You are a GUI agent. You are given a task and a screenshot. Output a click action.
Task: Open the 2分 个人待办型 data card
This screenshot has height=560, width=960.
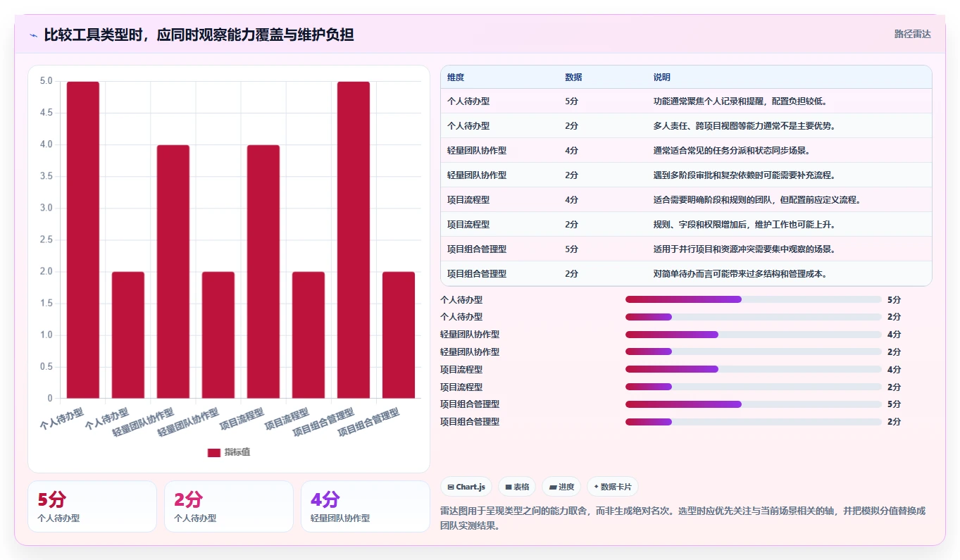pos(229,506)
